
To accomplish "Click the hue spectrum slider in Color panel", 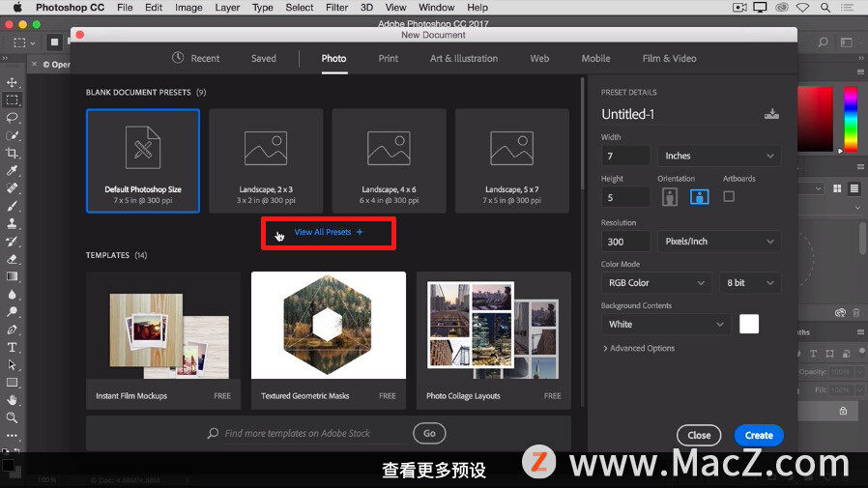I will pyautogui.click(x=851, y=119).
